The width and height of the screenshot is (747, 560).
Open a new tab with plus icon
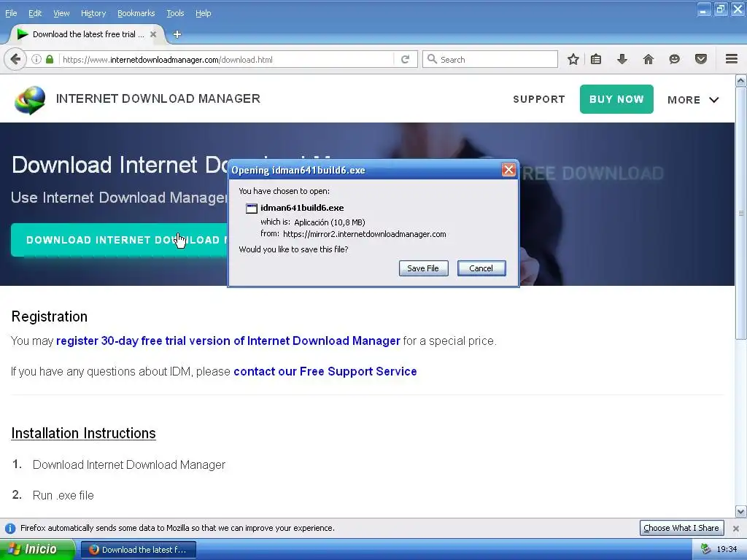coord(177,34)
